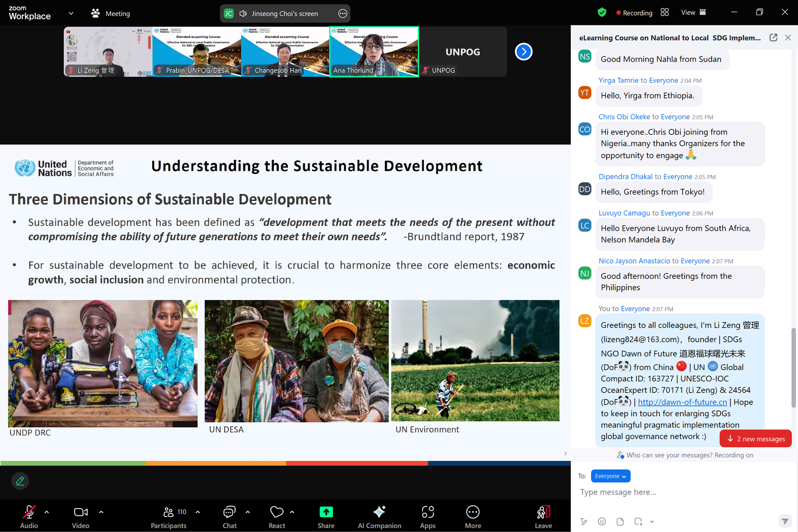Click the annotation pencil icon
The height and width of the screenshot is (532, 798).
tap(20, 481)
